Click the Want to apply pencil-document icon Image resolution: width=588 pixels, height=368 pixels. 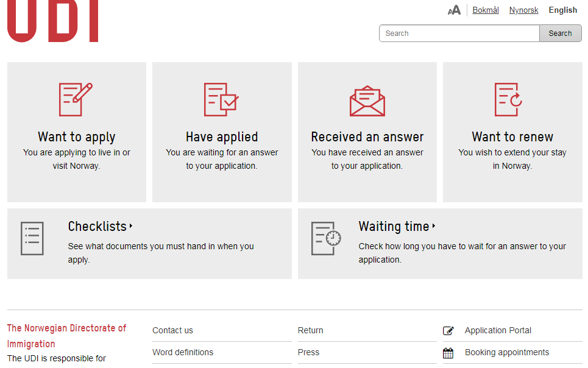click(76, 99)
